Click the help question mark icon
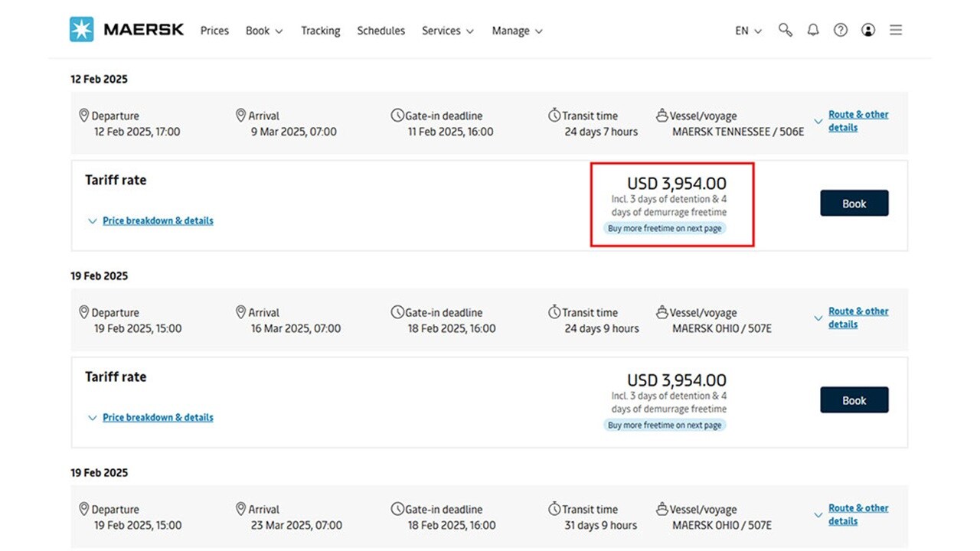980x551 pixels. [x=841, y=30]
